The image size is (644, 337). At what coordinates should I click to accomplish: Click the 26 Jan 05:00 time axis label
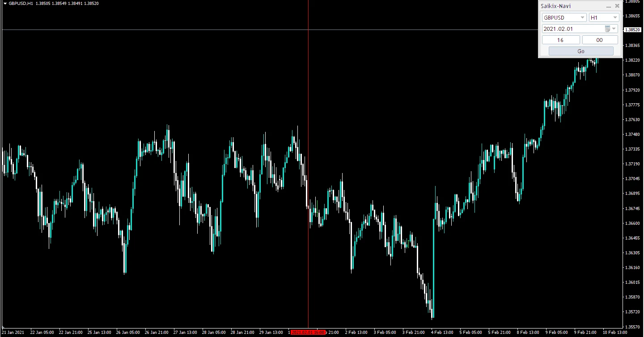[128, 333]
